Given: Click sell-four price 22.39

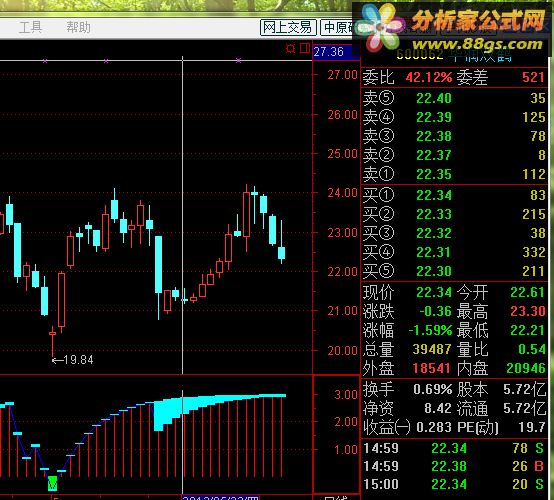Looking at the screenshot, I should 434,117.
